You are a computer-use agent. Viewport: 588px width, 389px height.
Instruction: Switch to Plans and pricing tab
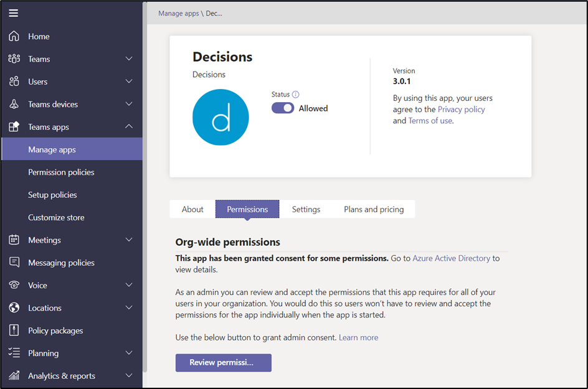pyautogui.click(x=374, y=209)
